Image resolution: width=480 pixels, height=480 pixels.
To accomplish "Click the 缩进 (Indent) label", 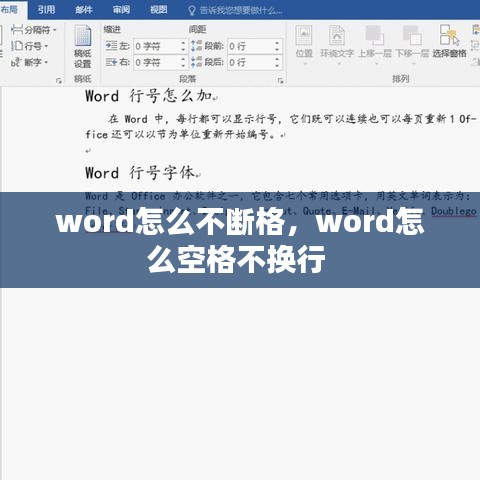I will click(x=112, y=30).
